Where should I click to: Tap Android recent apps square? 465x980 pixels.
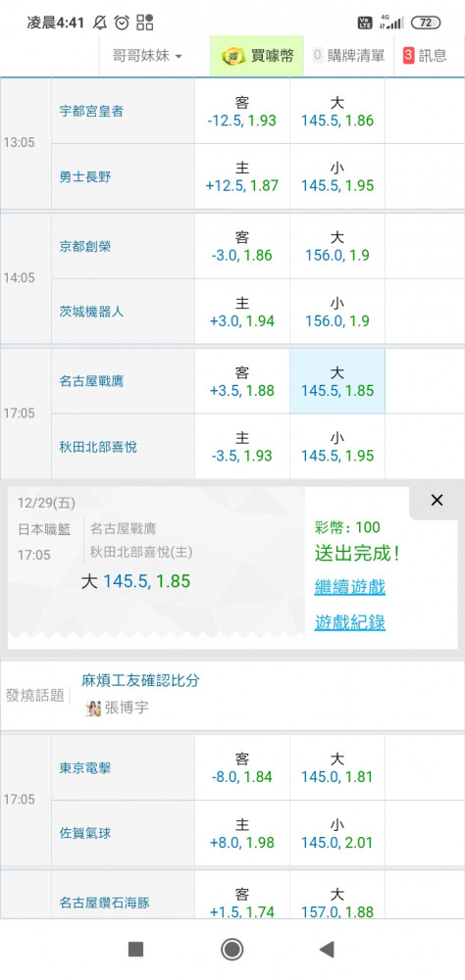point(135,950)
